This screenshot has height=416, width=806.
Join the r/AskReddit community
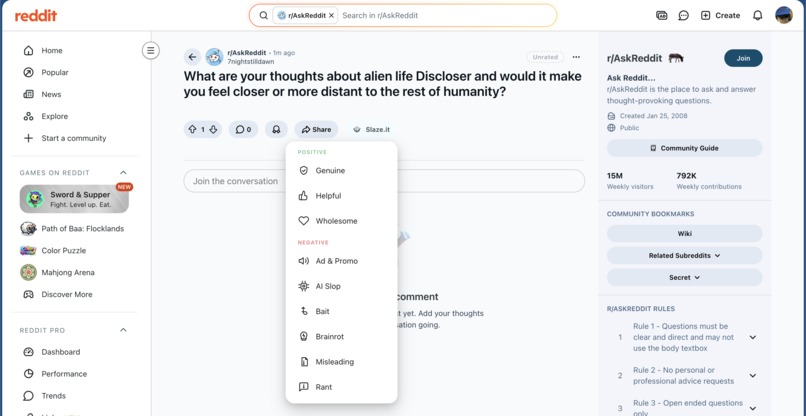tap(743, 58)
